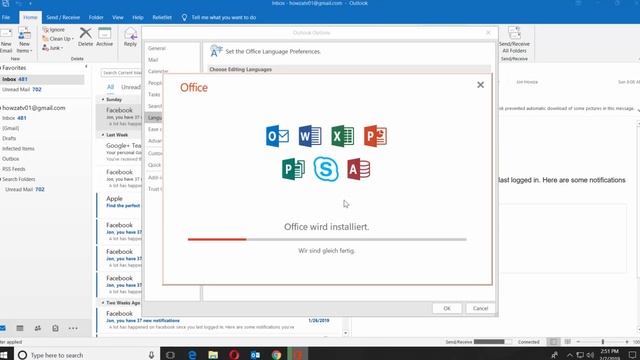Click the PowerPoint icon in Office installer
This screenshot has width=640, height=360.
375,136
